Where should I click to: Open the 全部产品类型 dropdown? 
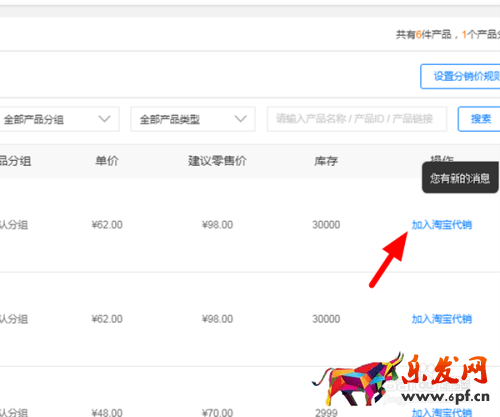(193, 119)
